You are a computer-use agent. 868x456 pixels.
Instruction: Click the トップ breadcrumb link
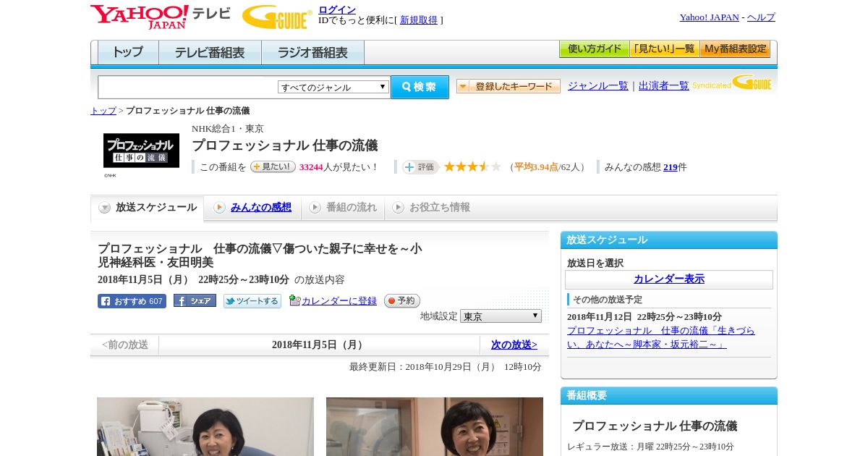pos(103,111)
